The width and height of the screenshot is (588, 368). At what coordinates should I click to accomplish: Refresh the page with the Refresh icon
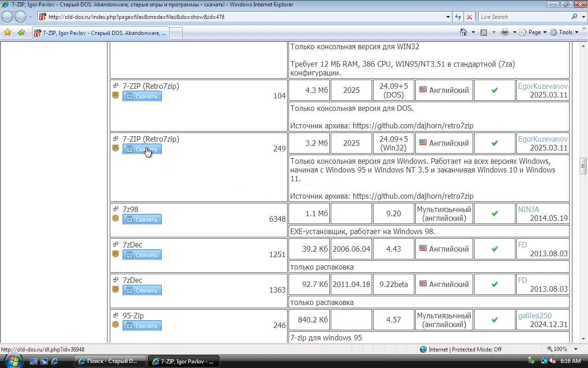458,17
